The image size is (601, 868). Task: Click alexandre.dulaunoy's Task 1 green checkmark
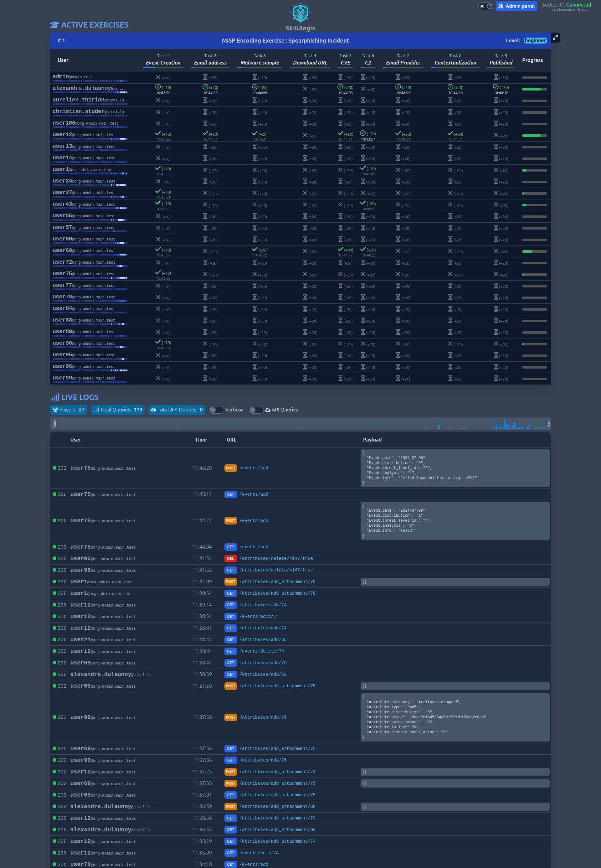point(158,87)
